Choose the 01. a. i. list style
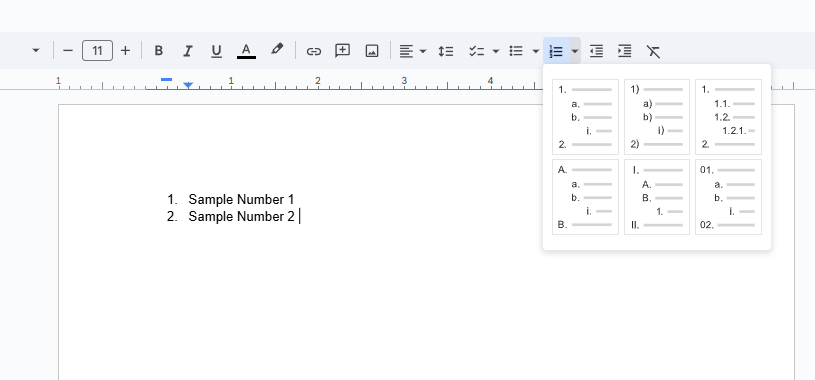The width and height of the screenshot is (815, 380). [728, 197]
